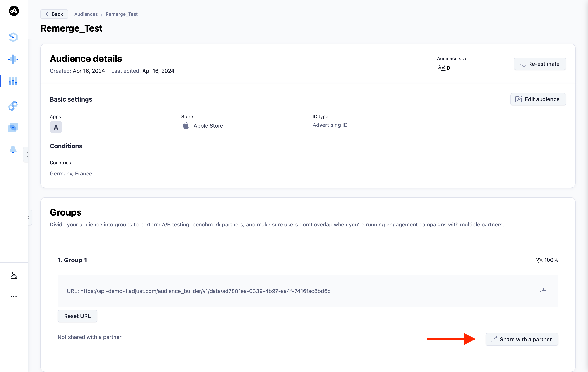Click the Edit audience button
The image size is (588, 372).
pyautogui.click(x=538, y=99)
